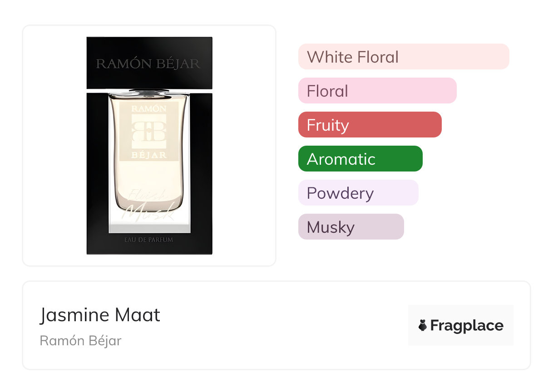Select the pink Floral accord bar
The image size is (553, 392).
[x=377, y=91]
